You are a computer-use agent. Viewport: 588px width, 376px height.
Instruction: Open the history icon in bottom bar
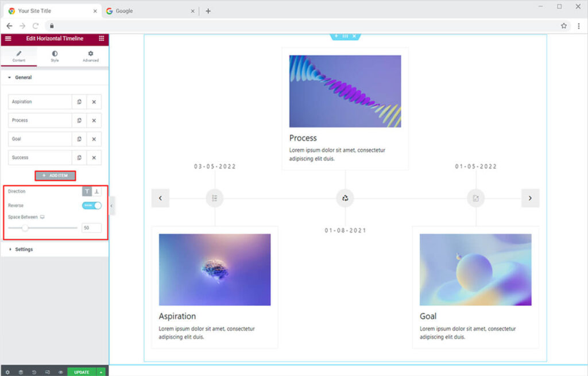pos(34,372)
